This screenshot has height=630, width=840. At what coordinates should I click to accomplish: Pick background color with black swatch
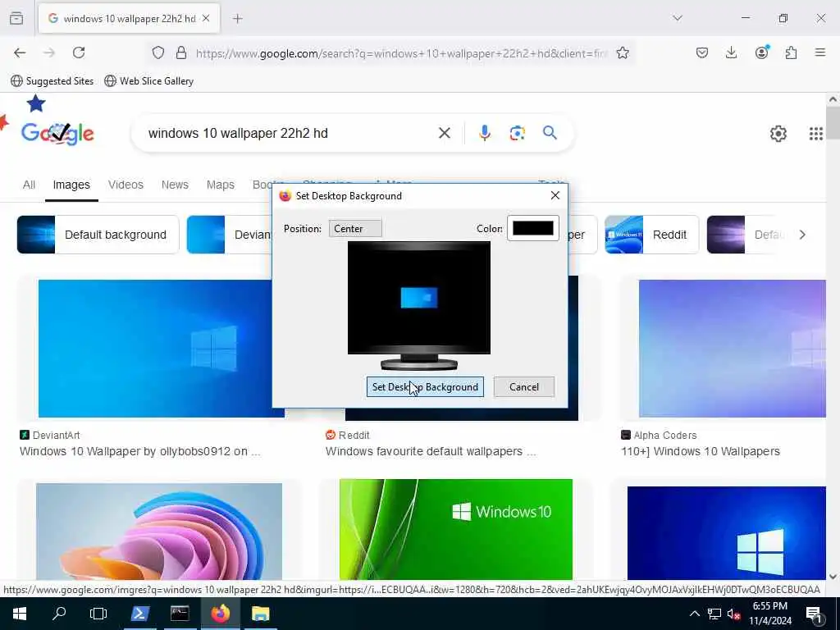(x=533, y=228)
